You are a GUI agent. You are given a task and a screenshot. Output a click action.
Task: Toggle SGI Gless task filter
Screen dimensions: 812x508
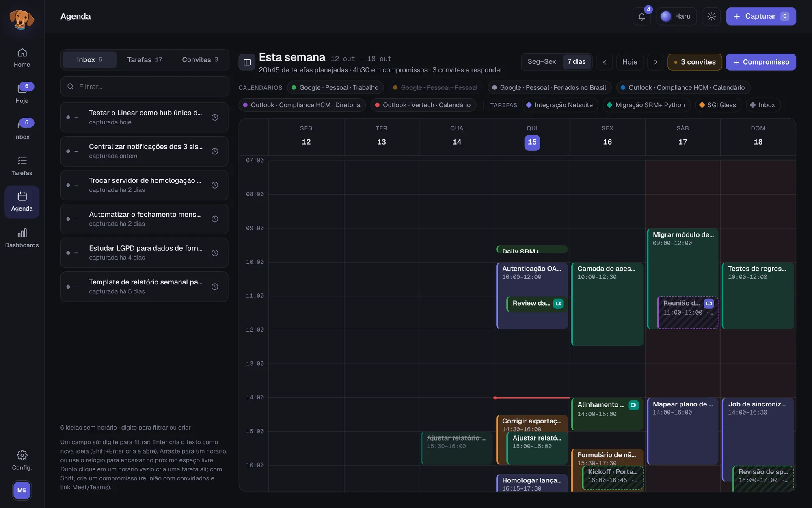(x=717, y=105)
